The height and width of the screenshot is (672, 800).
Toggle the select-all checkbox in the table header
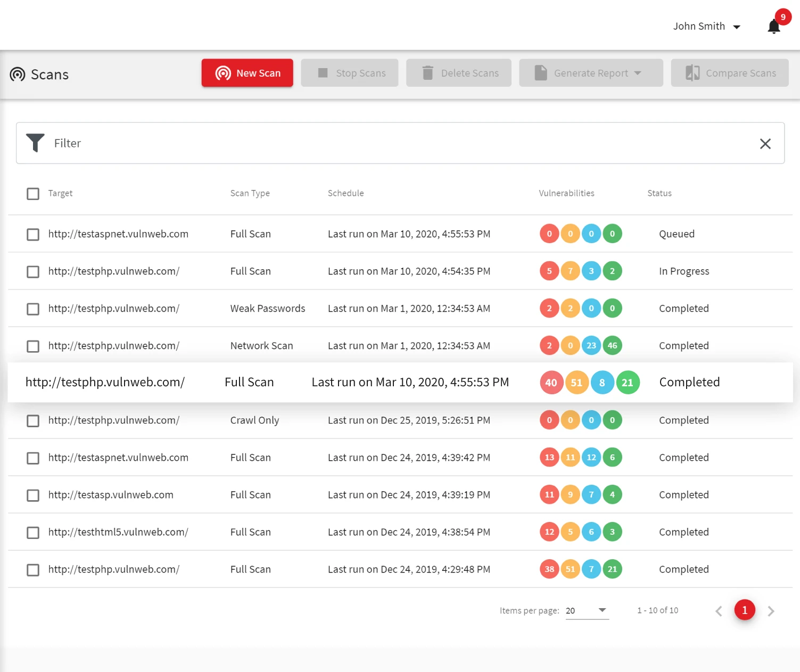(x=32, y=194)
